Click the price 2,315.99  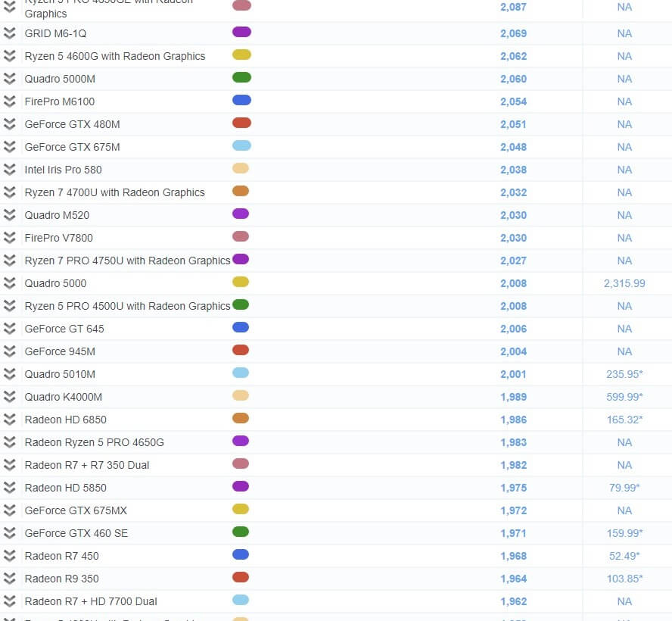(x=624, y=283)
